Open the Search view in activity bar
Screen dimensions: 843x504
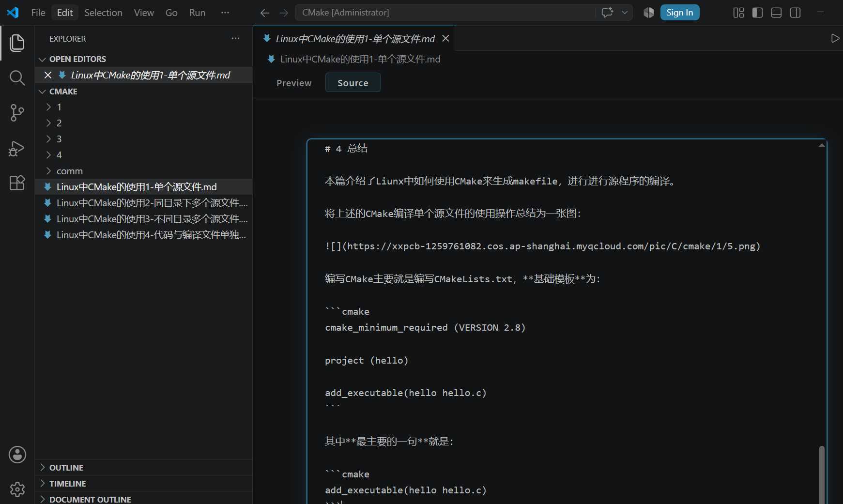pyautogui.click(x=17, y=77)
